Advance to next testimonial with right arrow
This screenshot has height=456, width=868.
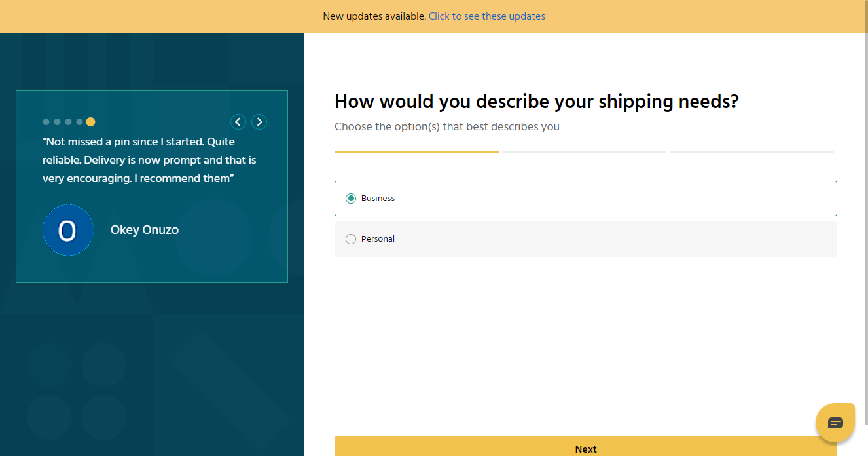tap(259, 122)
